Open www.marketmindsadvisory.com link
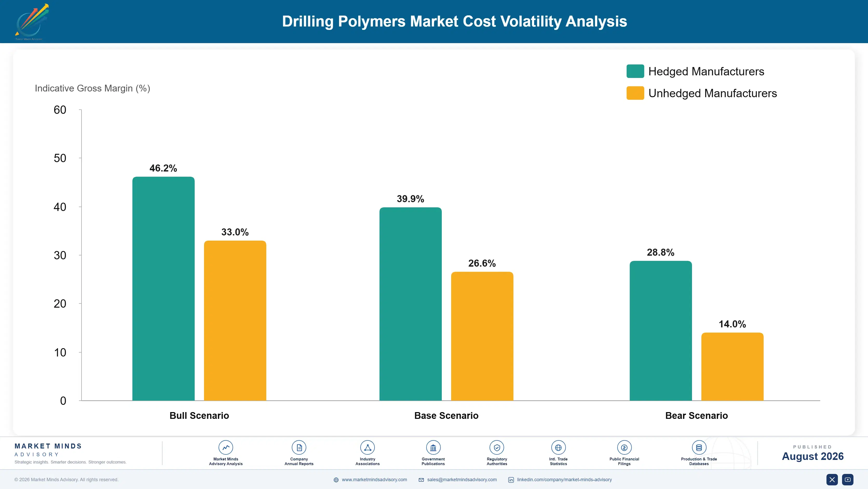Screen dimensions: 868x489 [x=374, y=480]
